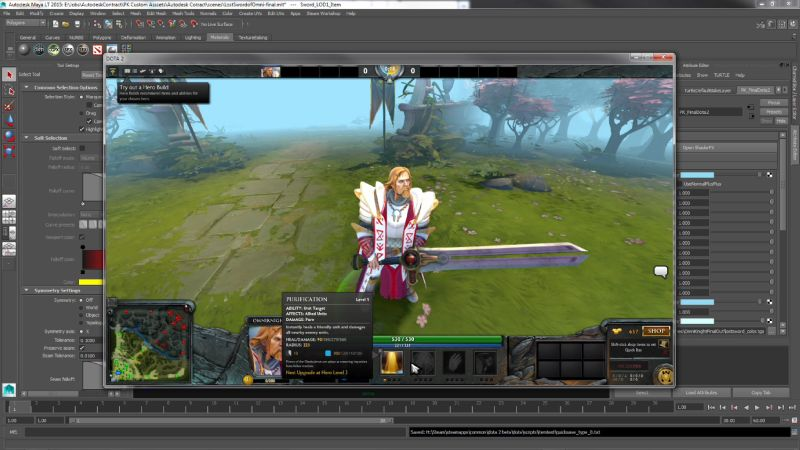Open the Dota 2 main menu icon
This screenshot has height=450, width=800.
click(x=113, y=71)
